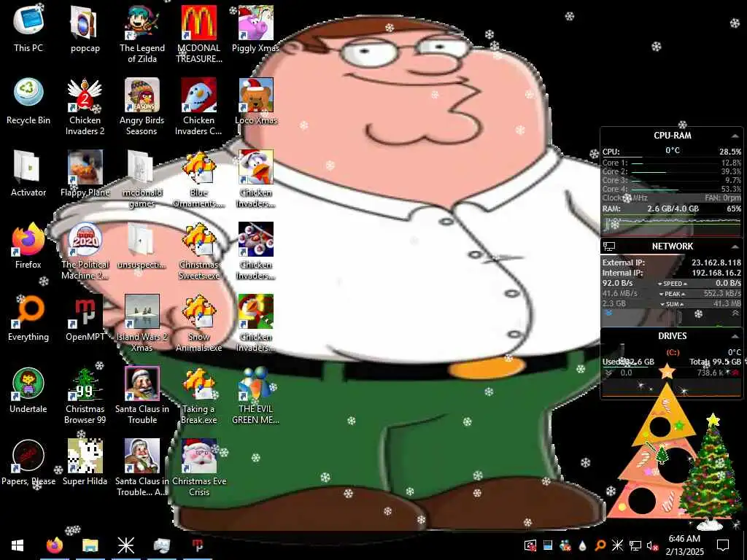The width and height of the screenshot is (747, 560).
Task: Select the unsuspecti... folder icon
Action: coord(142,245)
